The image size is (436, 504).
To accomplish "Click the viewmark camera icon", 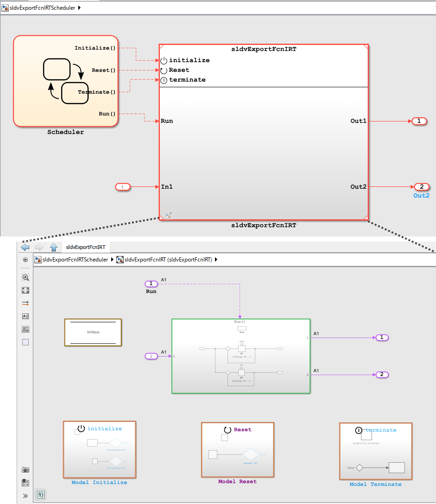I will [x=25, y=469].
